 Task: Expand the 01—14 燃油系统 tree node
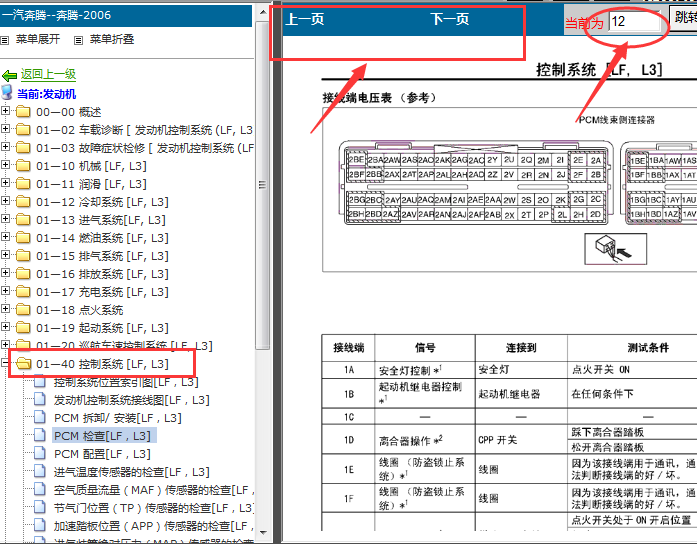pyautogui.click(x=5, y=236)
